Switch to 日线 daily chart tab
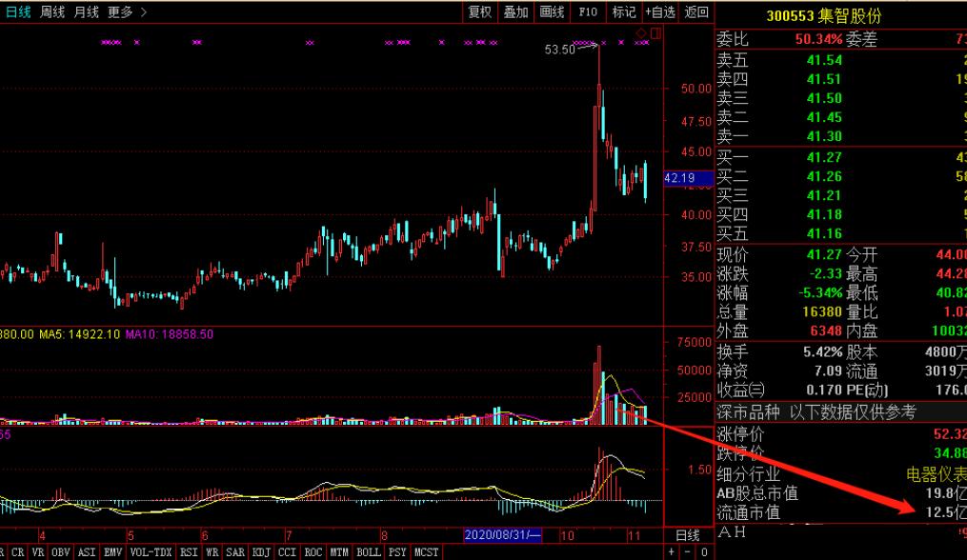Image resolution: width=967 pixels, height=560 pixels. click(17, 11)
